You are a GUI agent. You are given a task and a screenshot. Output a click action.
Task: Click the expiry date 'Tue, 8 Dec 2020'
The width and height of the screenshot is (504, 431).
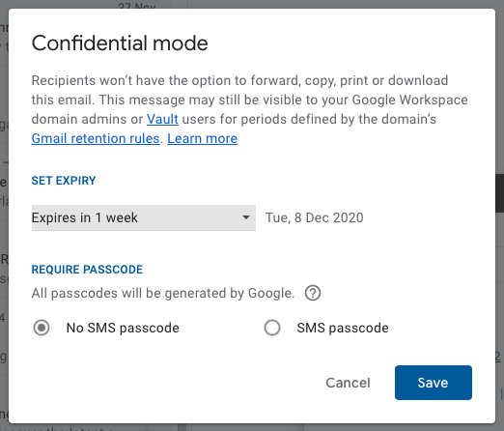(314, 217)
